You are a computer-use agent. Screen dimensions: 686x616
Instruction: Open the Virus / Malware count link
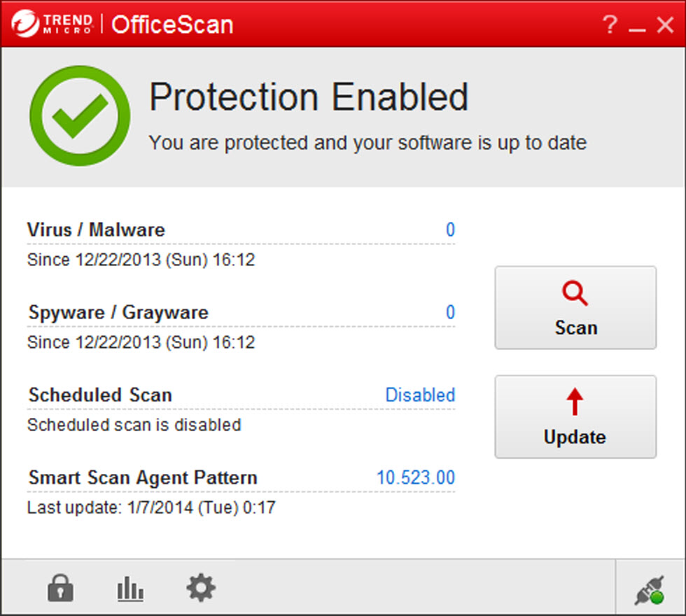(x=450, y=230)
